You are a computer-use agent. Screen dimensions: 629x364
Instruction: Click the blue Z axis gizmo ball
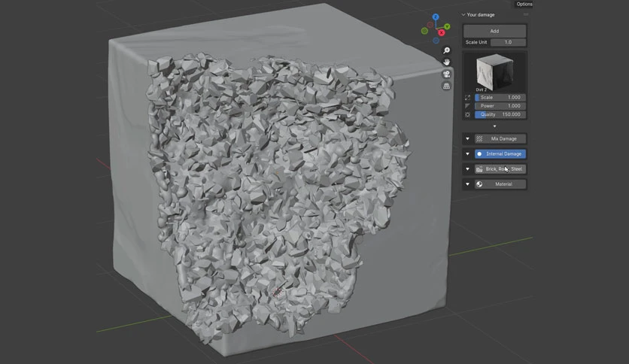(x=436, y=17)
